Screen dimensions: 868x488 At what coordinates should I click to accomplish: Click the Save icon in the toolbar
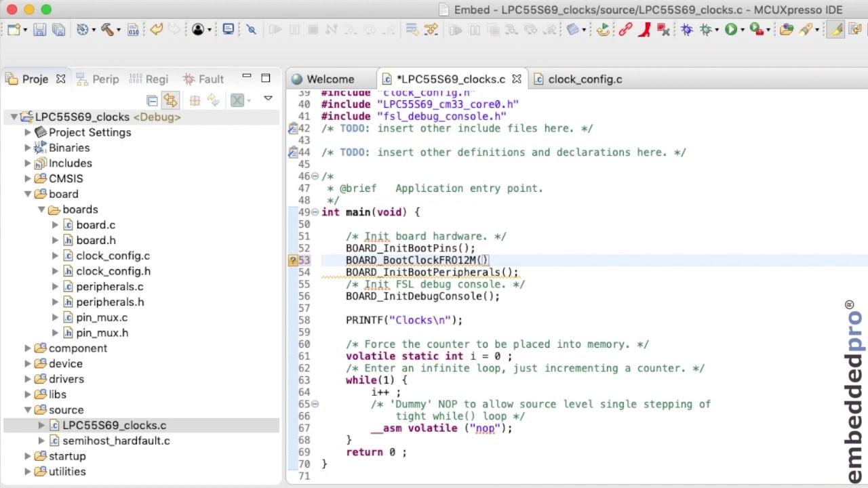point(39,29)
